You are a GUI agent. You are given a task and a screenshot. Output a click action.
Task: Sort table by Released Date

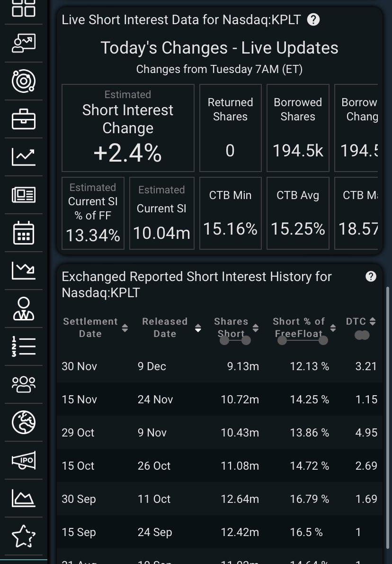pos(198,327)
